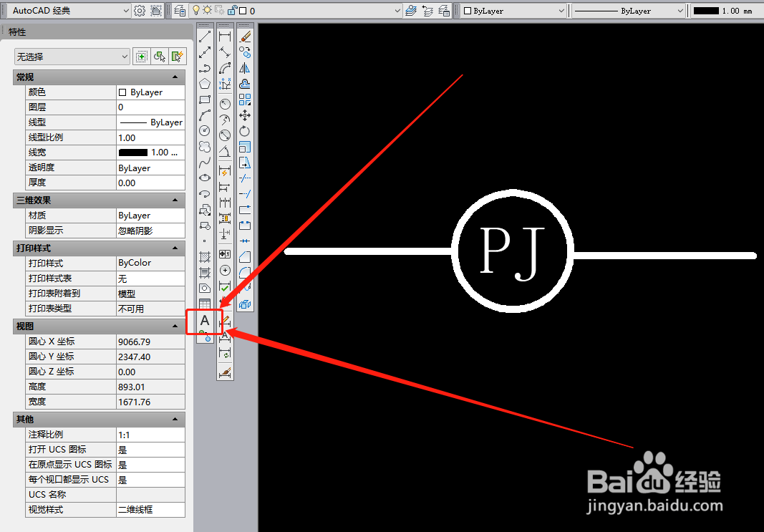Select the Polygon tool
The width and height of the screenshot is (764, 532).
tap(205, 83)
